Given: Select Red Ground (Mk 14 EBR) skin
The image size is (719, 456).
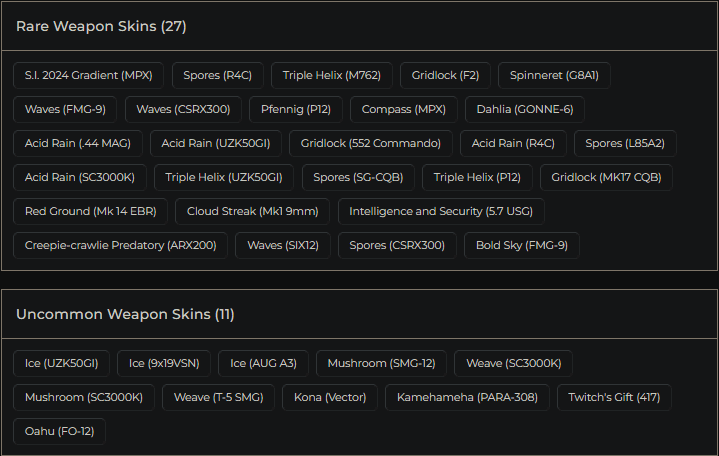Looking at the screenshot, I should pos(90,211).
